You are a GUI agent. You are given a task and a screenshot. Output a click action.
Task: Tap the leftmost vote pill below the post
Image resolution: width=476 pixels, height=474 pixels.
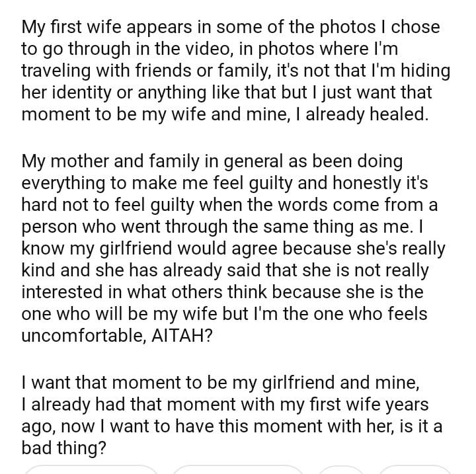click(x=91, y=470)
